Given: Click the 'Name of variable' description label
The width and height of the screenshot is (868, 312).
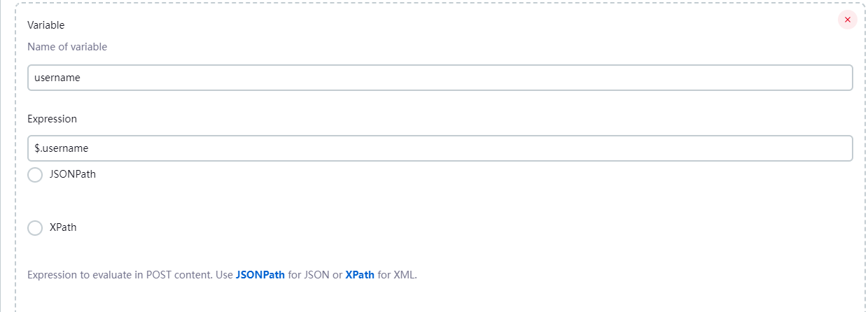Looking at the screenshot, I should (67, 47).
